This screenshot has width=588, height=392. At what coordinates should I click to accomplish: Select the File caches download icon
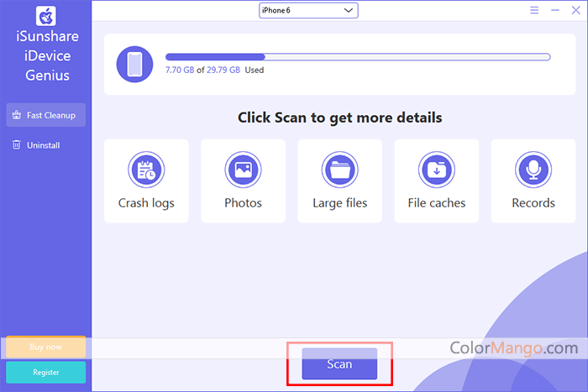[437, 170]
